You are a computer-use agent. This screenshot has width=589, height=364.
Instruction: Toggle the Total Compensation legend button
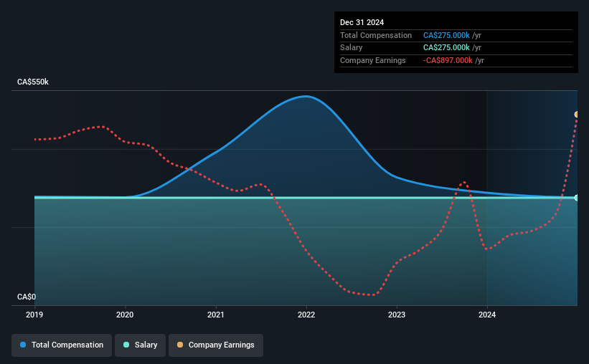(x=62, y=345)
